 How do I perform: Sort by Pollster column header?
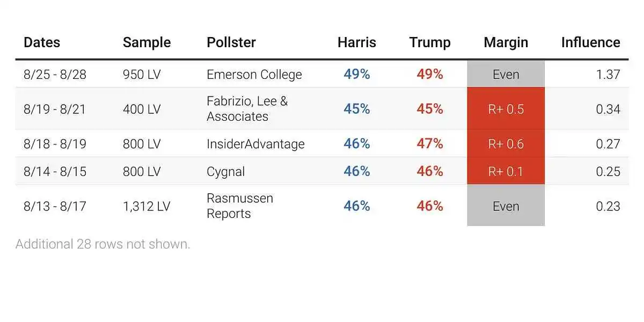(231, 42)
